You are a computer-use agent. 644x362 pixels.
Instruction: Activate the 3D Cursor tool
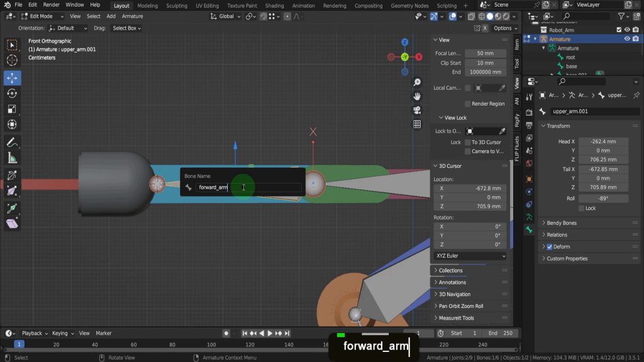pos(13,61)
